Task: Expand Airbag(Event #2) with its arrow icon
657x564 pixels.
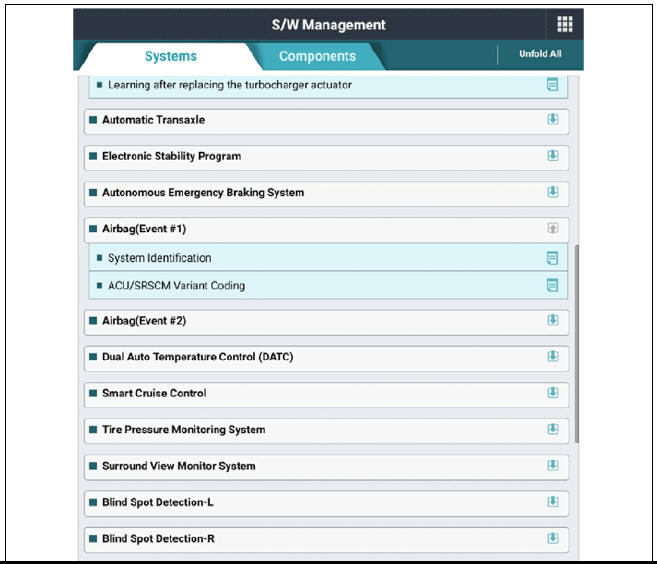Action: point(553,320)
